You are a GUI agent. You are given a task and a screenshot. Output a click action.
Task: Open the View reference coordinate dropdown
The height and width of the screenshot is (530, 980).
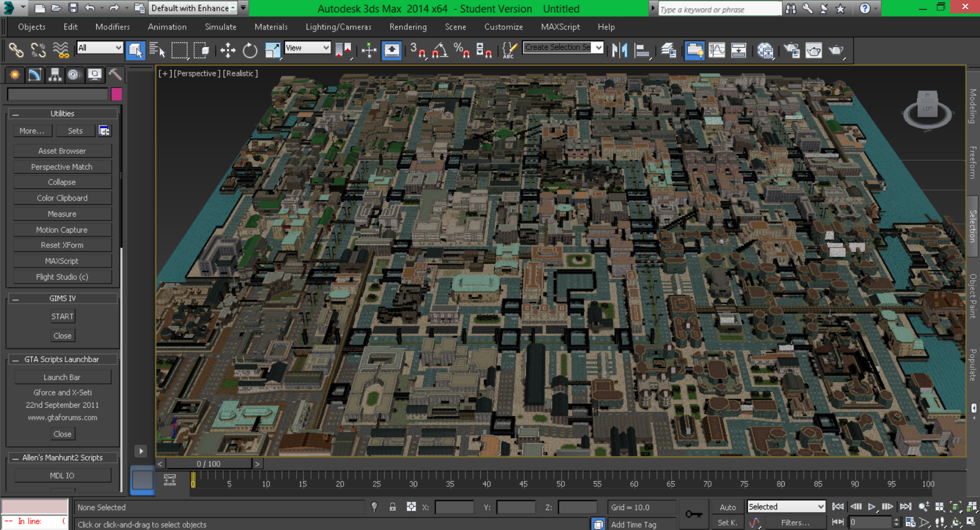pos(307,48)
